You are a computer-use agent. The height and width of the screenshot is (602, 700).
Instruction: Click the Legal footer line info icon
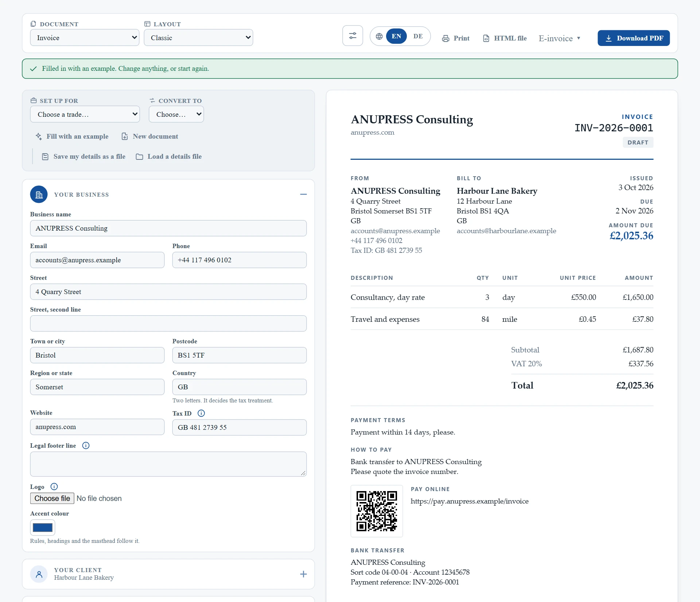coord(86,445)
